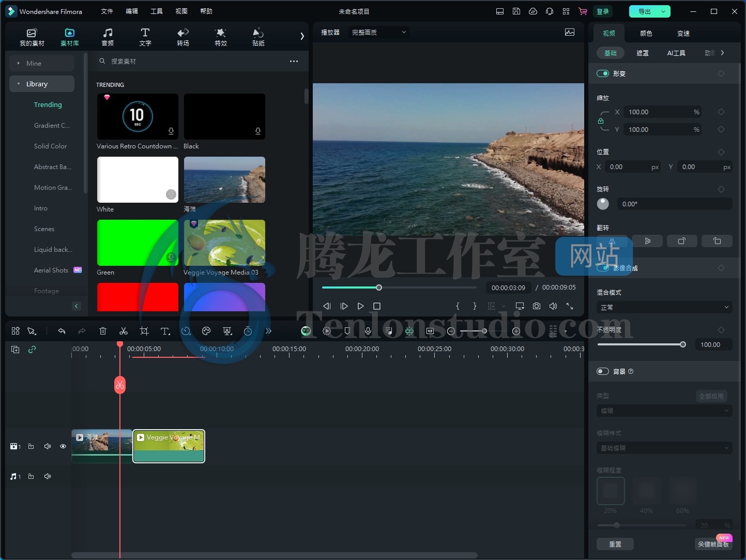Expand more tabs with right chevron

(302, 36)
